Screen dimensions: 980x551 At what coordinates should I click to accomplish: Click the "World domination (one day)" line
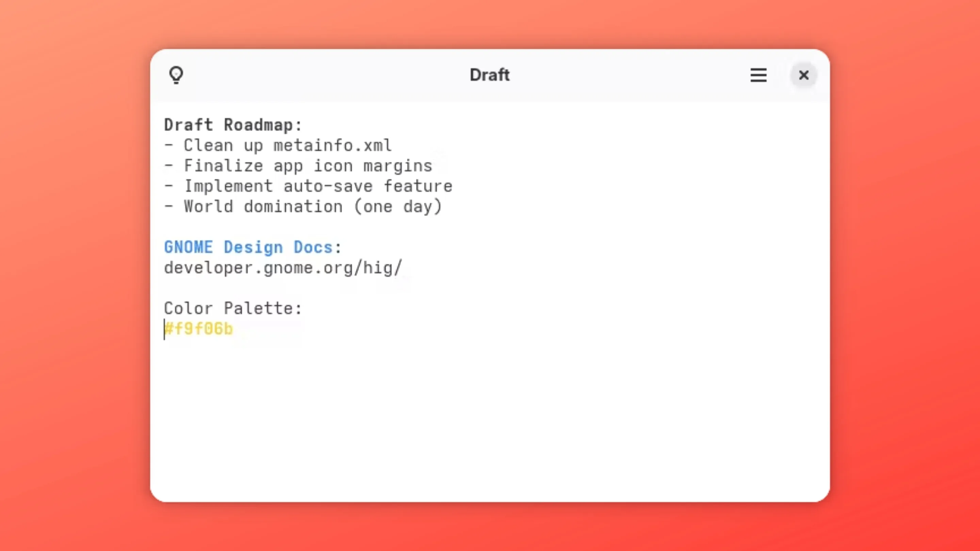[303, 206]
